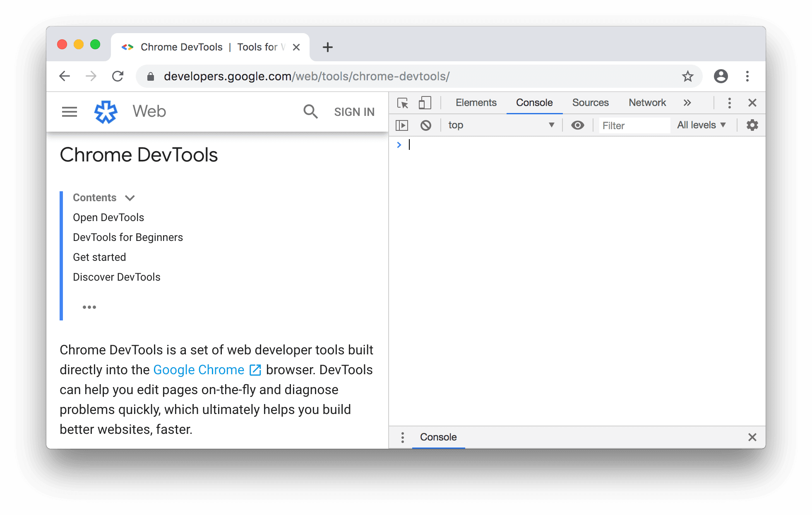Click Open DevTools table of contents link
The width and height of the screenshot is (812, 515).
108,217
